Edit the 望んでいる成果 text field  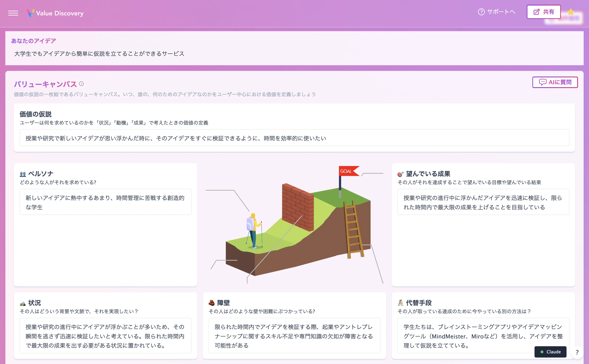[x=483, y=202]
